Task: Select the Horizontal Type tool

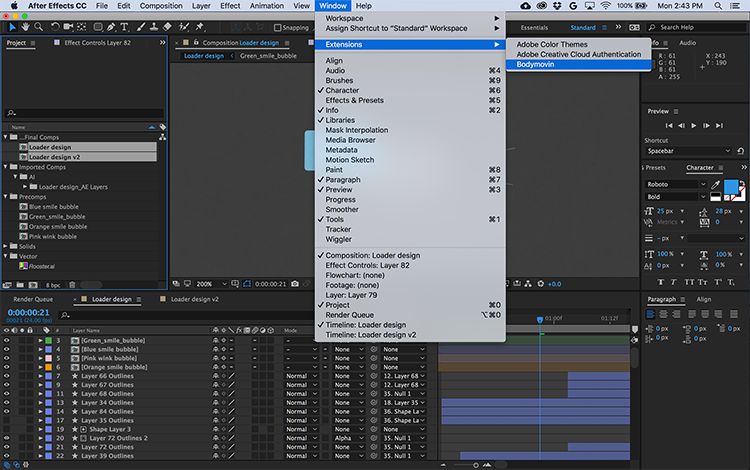Action: [124, 27]
